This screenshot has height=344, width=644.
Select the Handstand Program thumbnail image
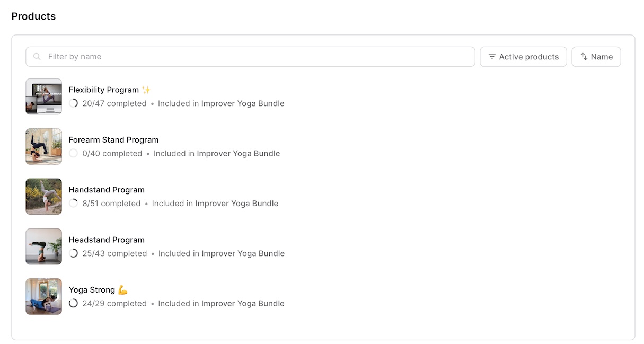coord(44,196)
